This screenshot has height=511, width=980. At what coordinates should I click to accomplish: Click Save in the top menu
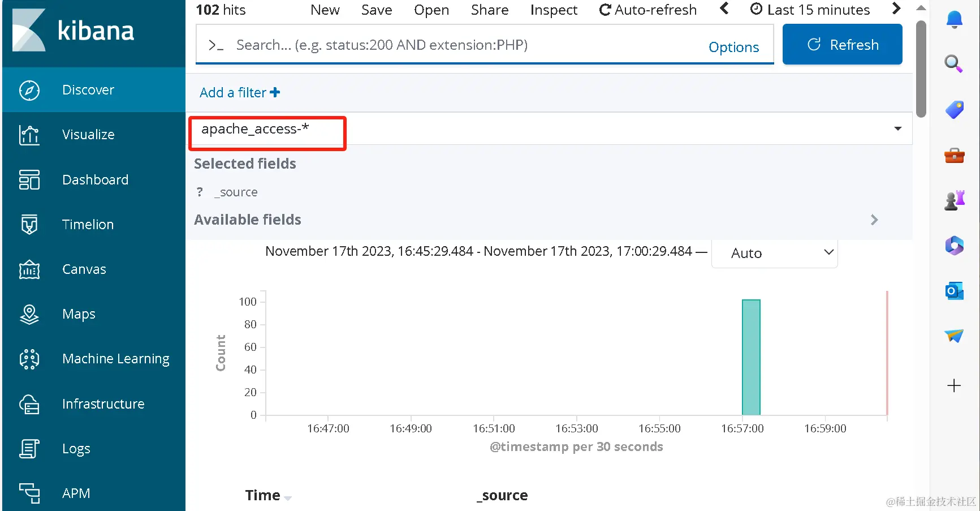tap(377, 10)
